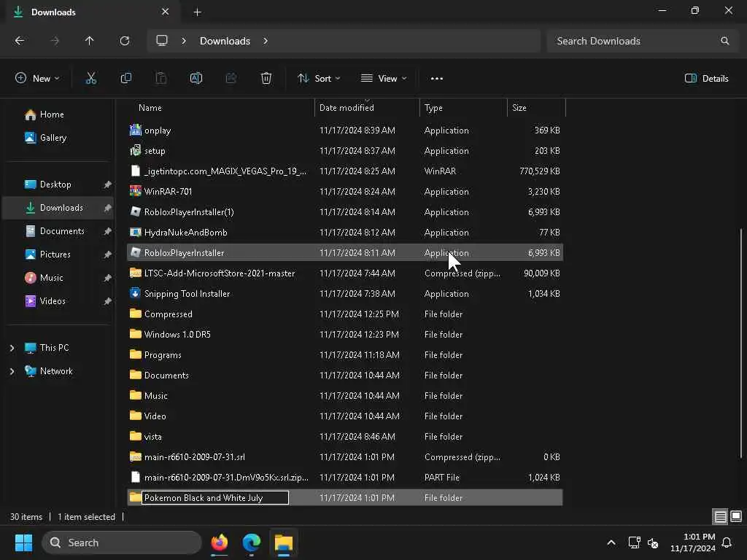Click the Cut scissors icon
Screen dimensions: 747x560
[90, 79]
